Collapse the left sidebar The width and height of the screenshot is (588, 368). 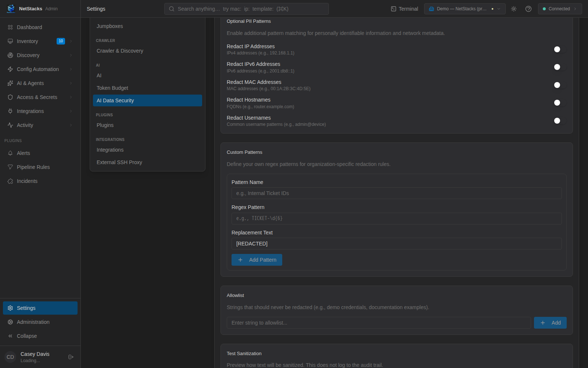pos(40,336)
